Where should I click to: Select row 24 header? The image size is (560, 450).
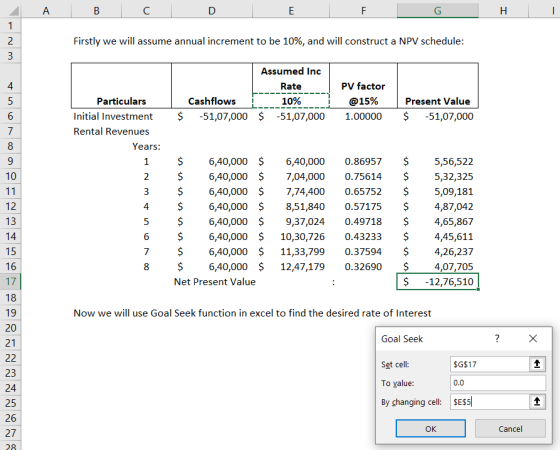click(10, 388)
